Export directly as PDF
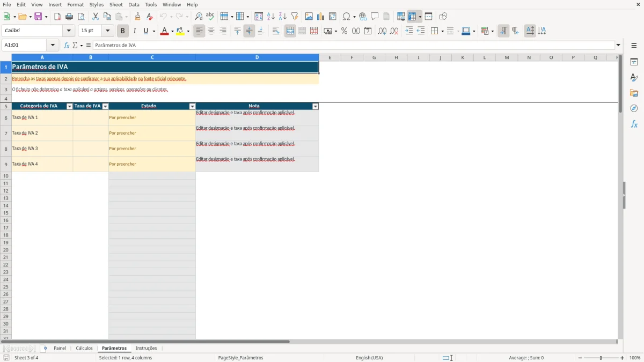The height and width of the screenshot is (362, 644). point(57,17)
